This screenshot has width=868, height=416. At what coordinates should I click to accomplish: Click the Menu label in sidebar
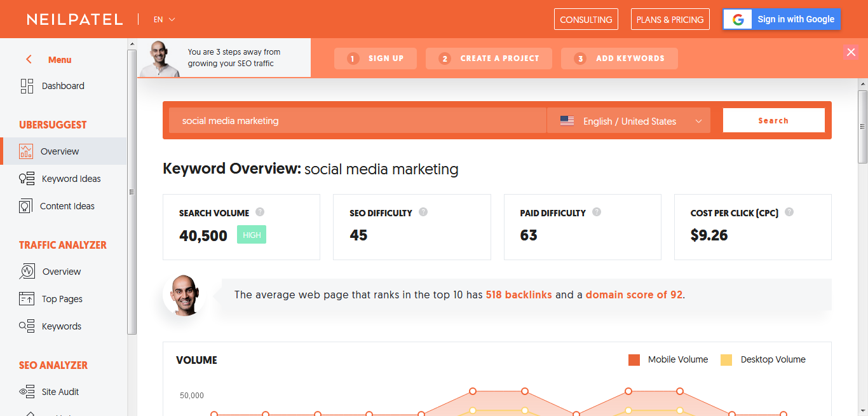60,60
